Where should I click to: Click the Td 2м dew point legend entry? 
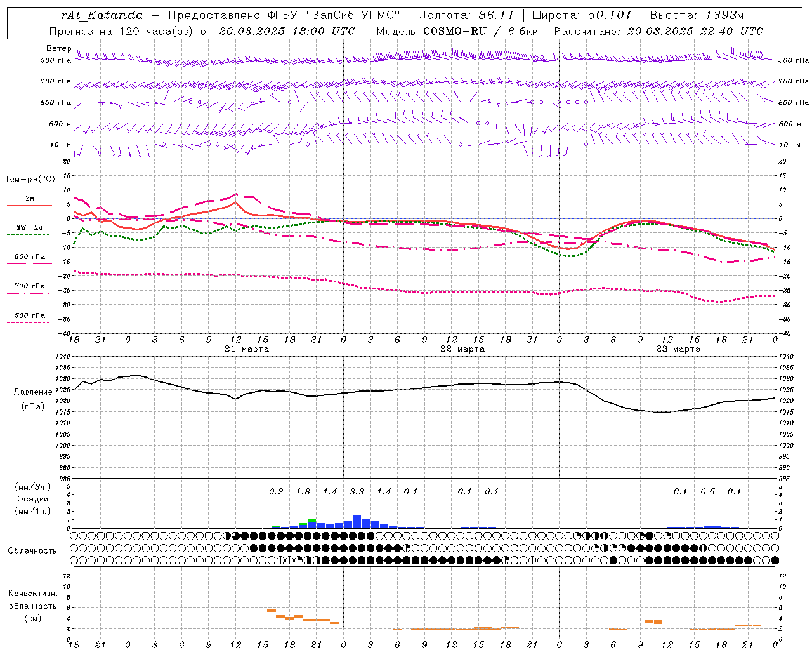coord(29,227)
